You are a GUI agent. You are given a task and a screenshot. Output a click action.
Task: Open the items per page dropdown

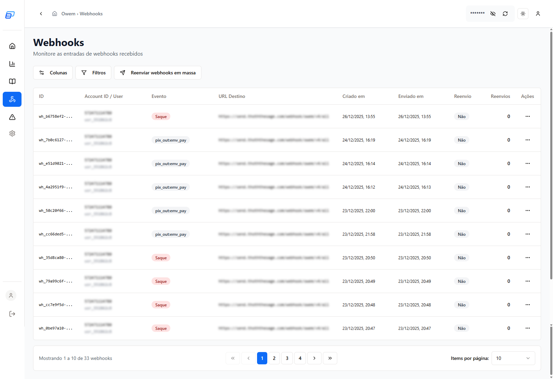coord(513,358)
